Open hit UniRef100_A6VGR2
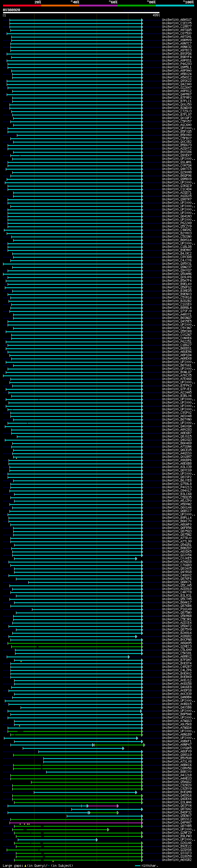 pyautogui.click(x=177, y=860)
